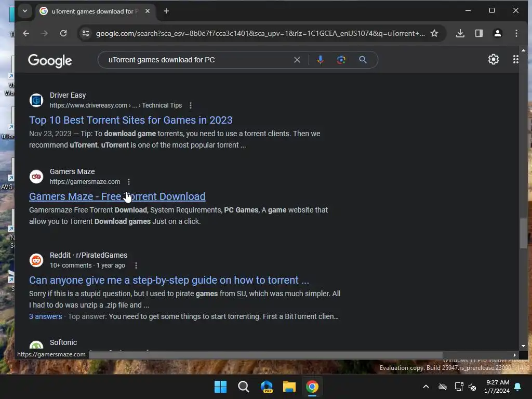This screenshot has width=532, height=399.
Task: Click the Google search box text
Action: pyautogui.click(x=162, y=60)
